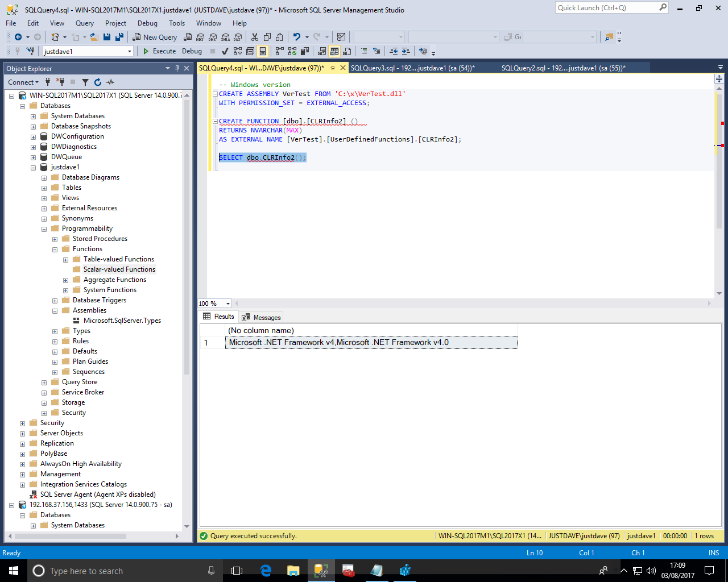Toggle Results to Grid output mode
Image resolution: width=728 pixels, height=582 pixels.
coord(334,51)
